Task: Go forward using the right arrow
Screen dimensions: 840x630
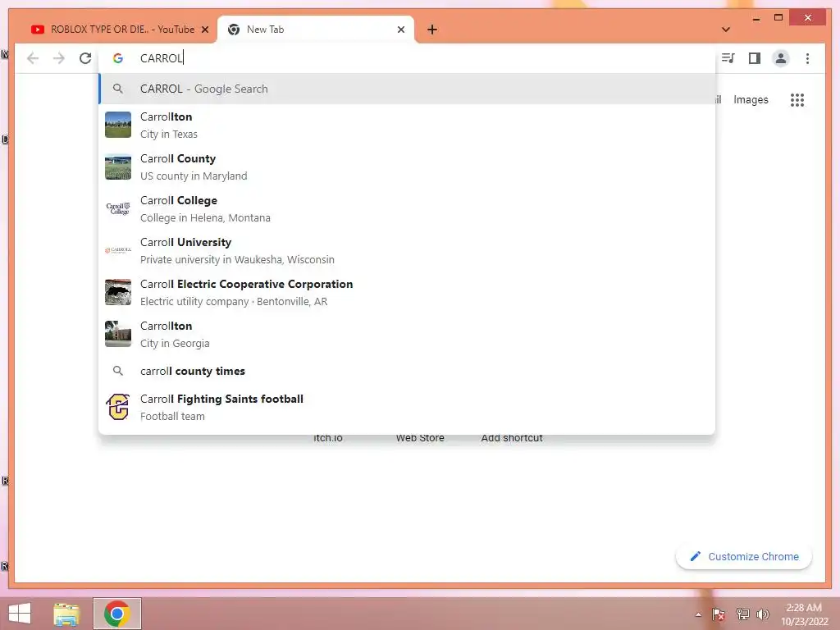Action: (x=59, y=58)
